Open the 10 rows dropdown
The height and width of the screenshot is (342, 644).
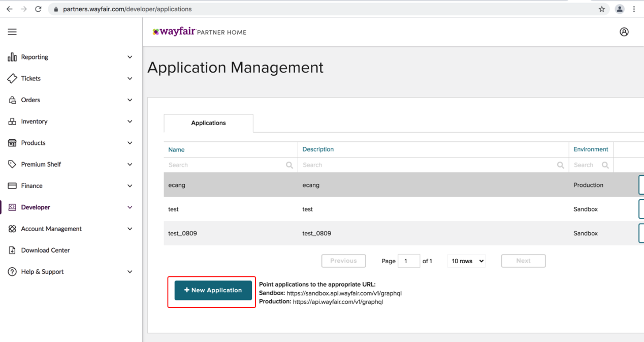(466, 261)
